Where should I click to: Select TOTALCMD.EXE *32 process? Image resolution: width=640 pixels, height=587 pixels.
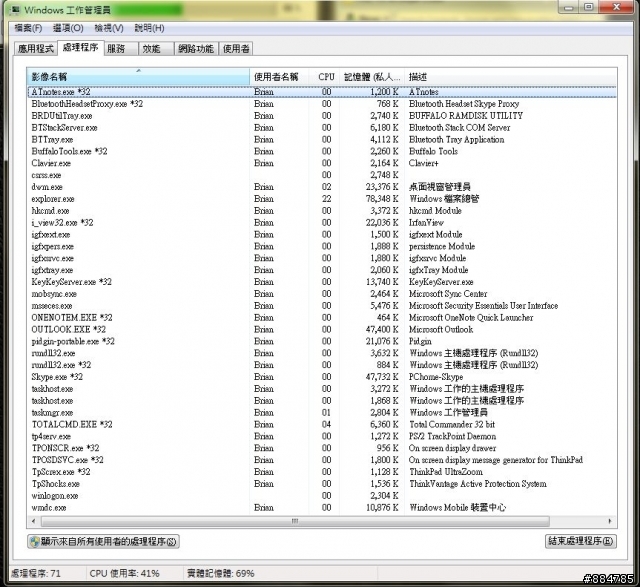322,424
